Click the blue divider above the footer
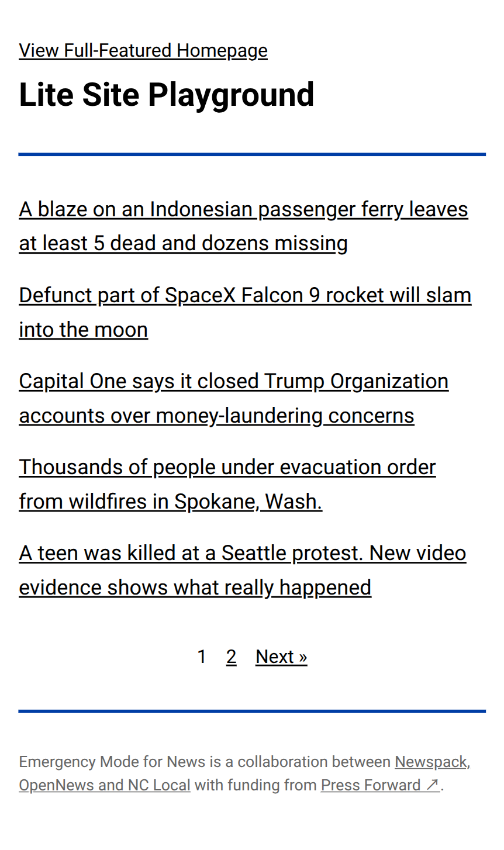Screen dimensions: 504x850 252,711
